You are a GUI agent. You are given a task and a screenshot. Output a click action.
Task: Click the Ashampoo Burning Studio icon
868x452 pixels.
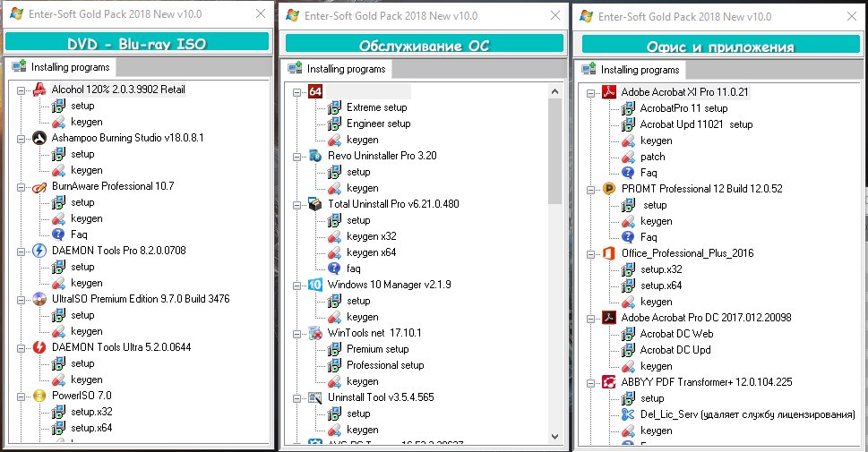[39, 139]
